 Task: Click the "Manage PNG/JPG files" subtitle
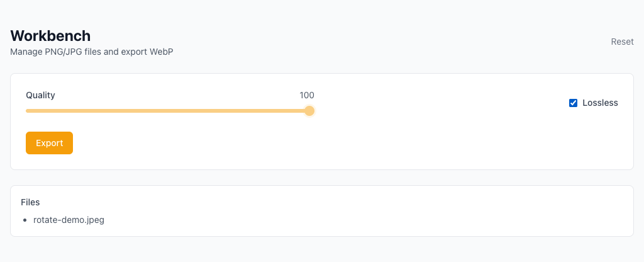pyautogui.click(x=63, y=52)
